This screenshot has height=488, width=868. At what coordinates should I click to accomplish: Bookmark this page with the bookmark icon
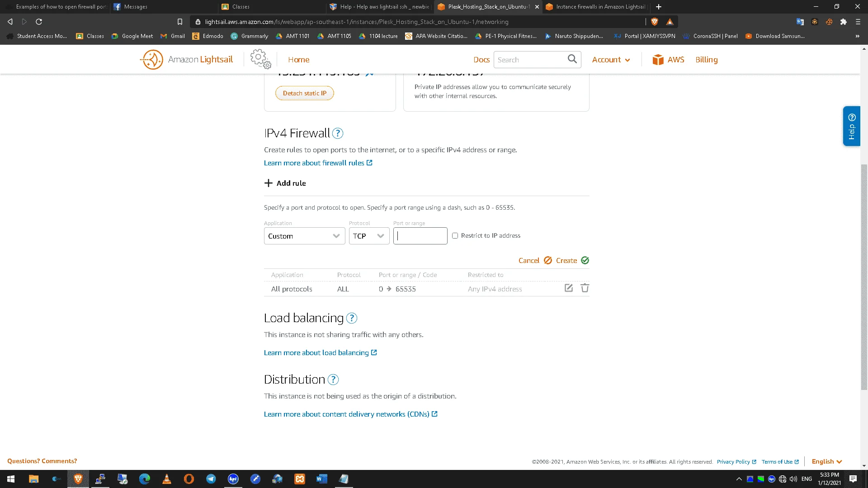pyautogui.click(x=180, y=22)
